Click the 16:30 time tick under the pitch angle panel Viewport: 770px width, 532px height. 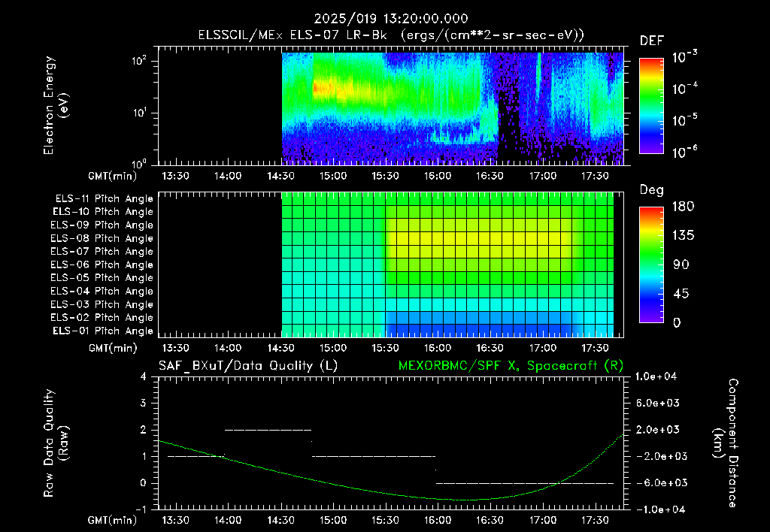click(490, 348)
